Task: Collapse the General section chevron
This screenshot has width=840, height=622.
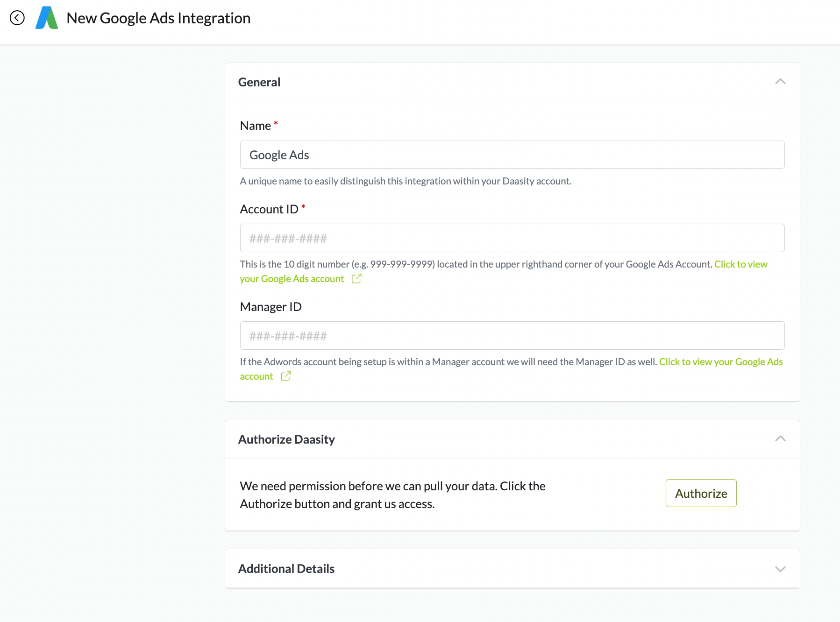Action: coord(780,82)
